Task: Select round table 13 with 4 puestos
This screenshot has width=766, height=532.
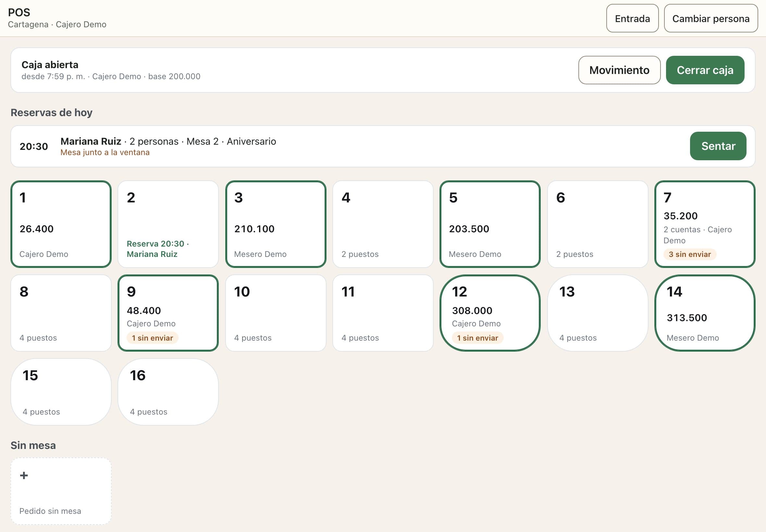Action: (598, 313)
